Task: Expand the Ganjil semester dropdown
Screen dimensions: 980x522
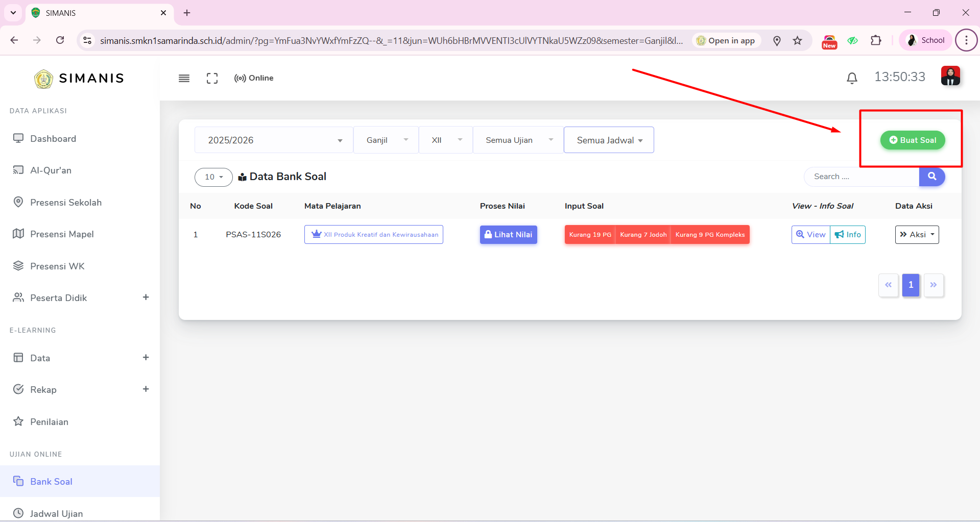Action: pos(386,140)
